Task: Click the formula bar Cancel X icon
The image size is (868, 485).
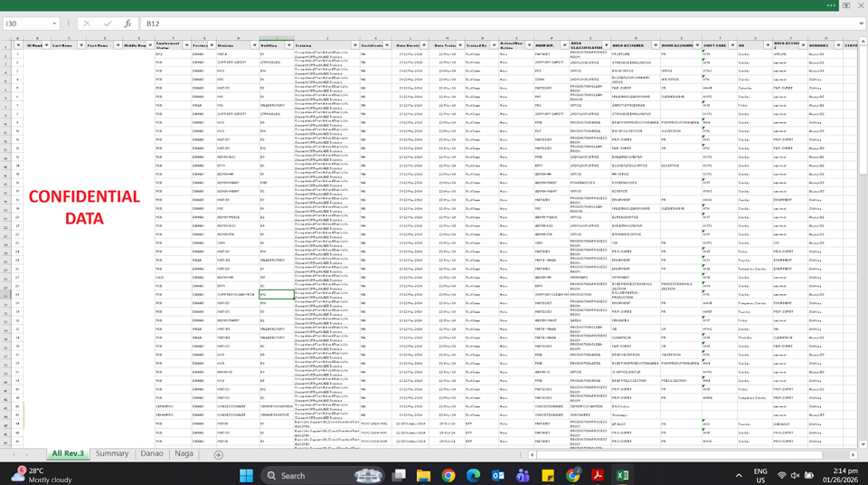Action: click(87, 24)
